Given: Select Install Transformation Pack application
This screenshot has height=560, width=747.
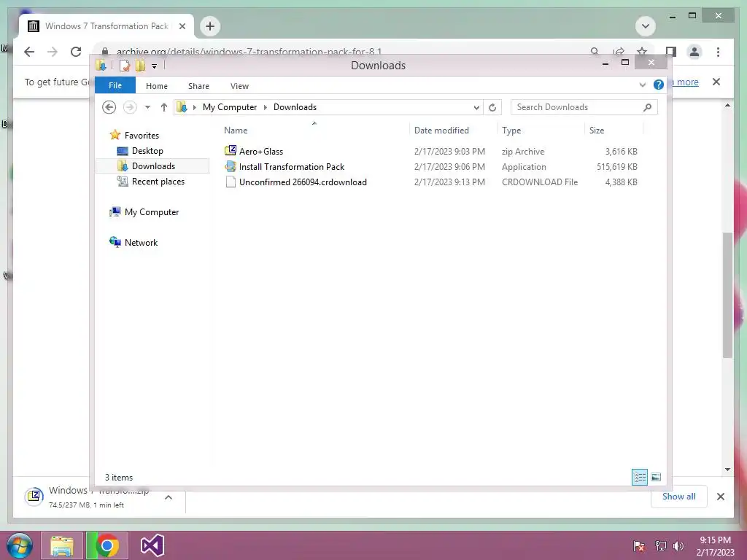Looking at the screenshot, I should (292, 167).
